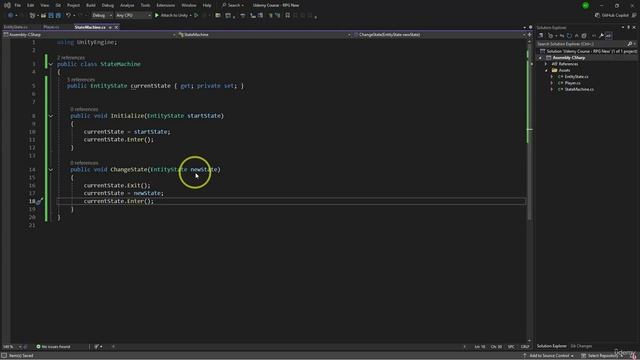Expand the References node
Screen dimensions: 640x360
coord(546,64)
